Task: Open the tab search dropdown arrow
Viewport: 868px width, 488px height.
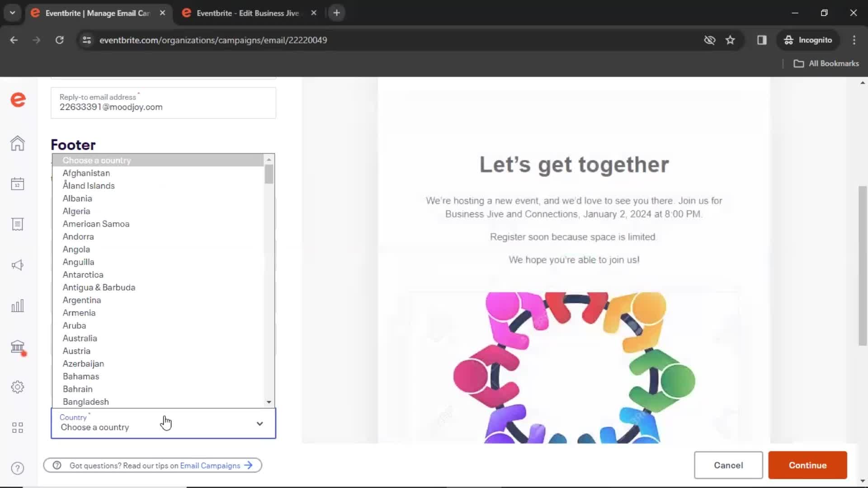Action: [13, 13]
